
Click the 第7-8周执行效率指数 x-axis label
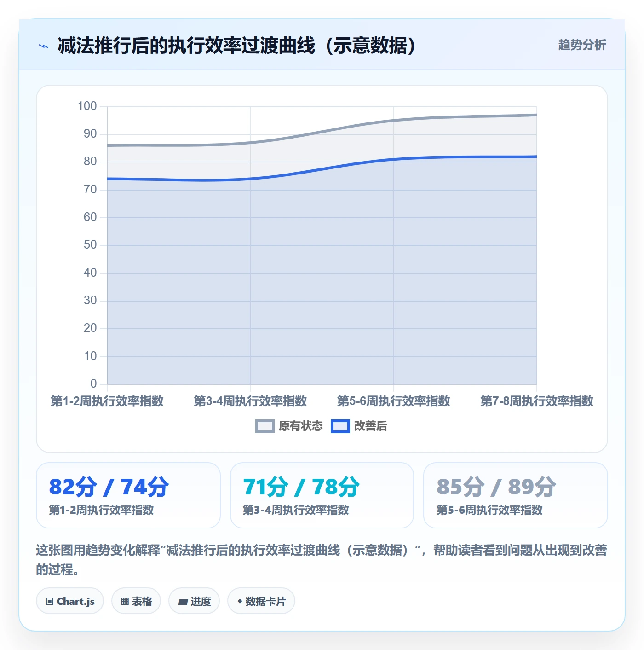click(x=537, y=401)
